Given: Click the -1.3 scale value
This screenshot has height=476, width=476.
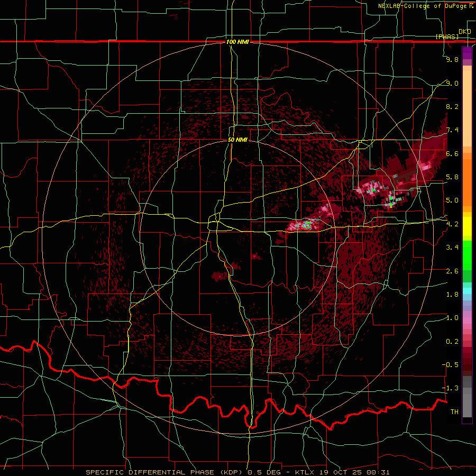Looking at the screenshot, I should point(451,388).
